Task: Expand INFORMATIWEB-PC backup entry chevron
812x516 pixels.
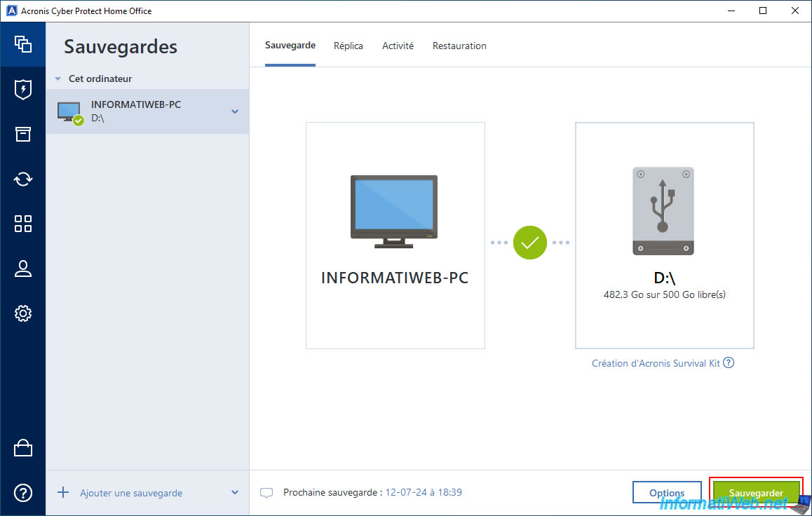Action: tap(235, 111)
